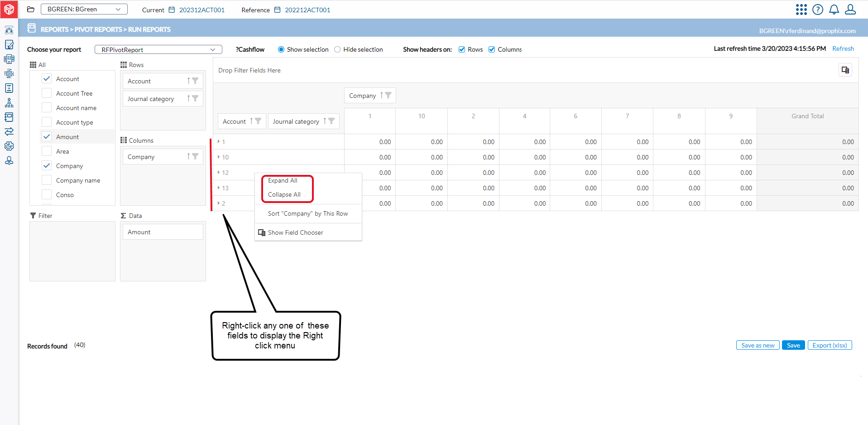The image size is (868, 425).
Task: Check the Account type field checkbox
Action: click(x=47, y=122)
